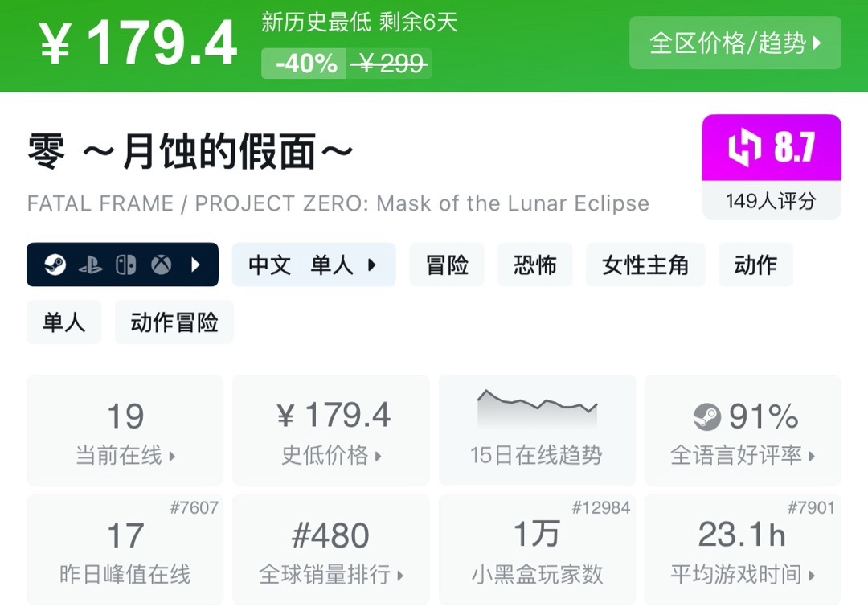Select the 恐怖 tag
The width and height of the screenshot is (868, 607).
pyautogui.click(x=534, y=265)
